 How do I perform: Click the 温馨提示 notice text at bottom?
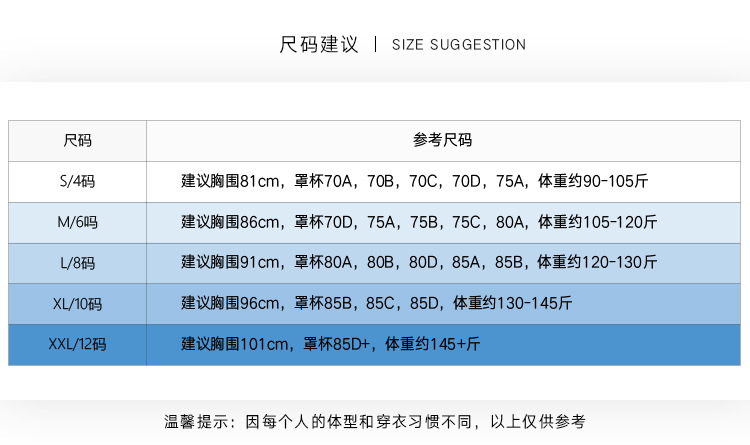tap(375, 422)
